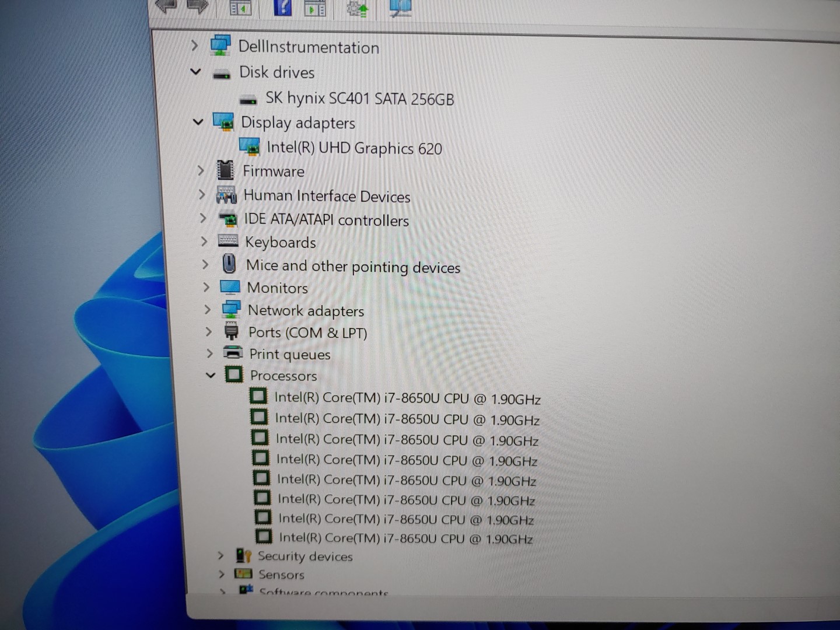Expand the Network adapters node

coord(207,309)
